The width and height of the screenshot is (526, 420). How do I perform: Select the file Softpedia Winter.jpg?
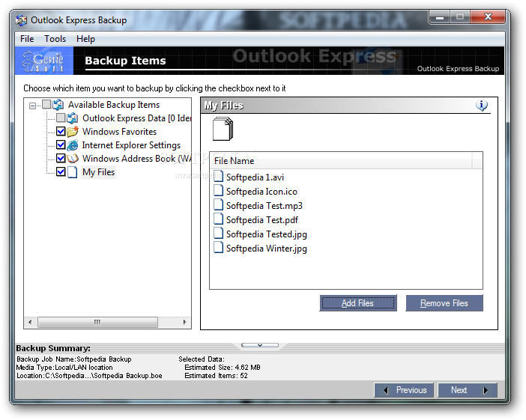[x=266, y=249]
